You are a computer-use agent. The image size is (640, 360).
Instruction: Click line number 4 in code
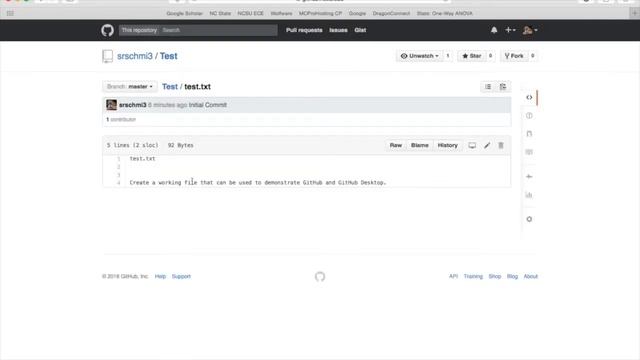tap(119, 182)
